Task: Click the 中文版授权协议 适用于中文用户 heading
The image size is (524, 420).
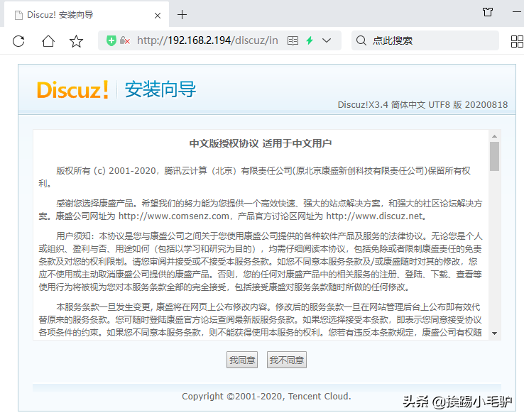Action: coord(261,143)
